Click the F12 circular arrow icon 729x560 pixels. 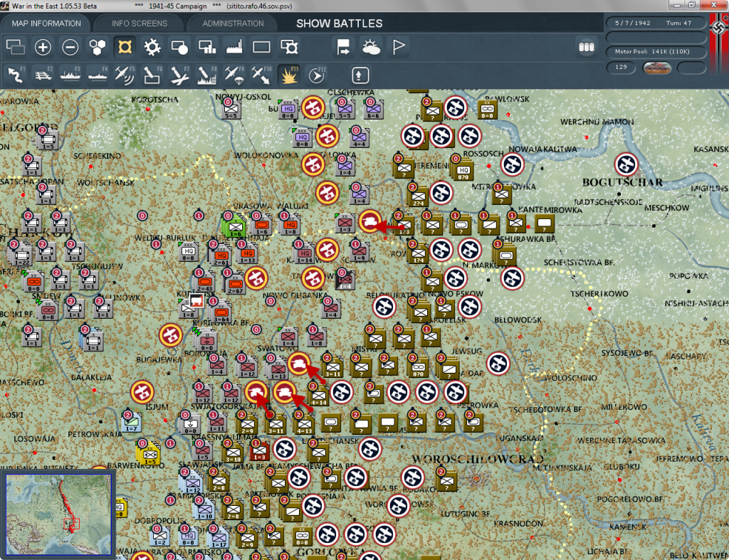click(x=317, y=75)
